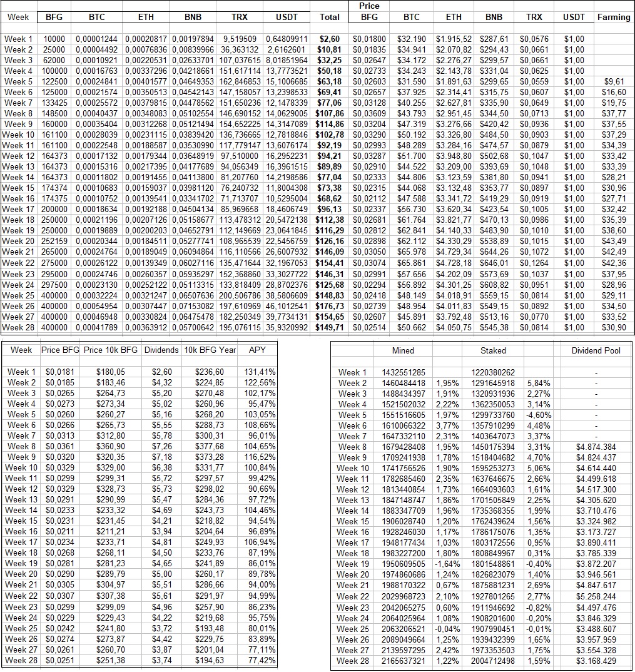The height and width of the screenshot is (672, 635).
Task: Select BFG amount 297500
Action: [x=54, y=285]
